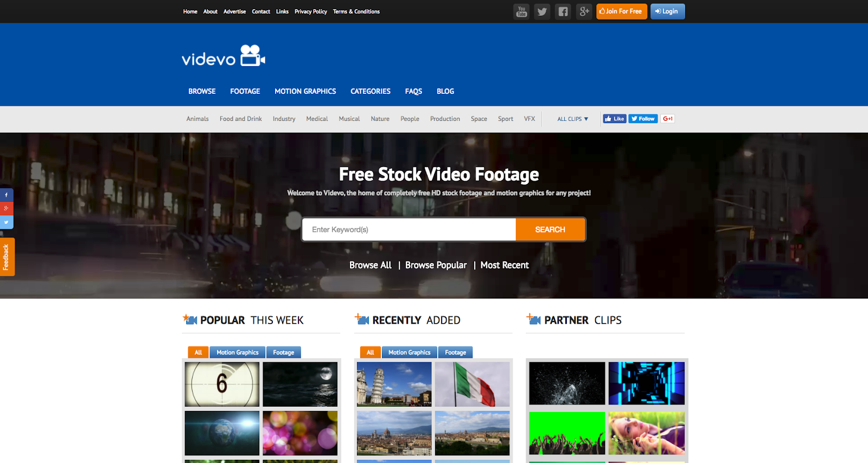
Task: Select the Industry category
Action: coord(284,119)
